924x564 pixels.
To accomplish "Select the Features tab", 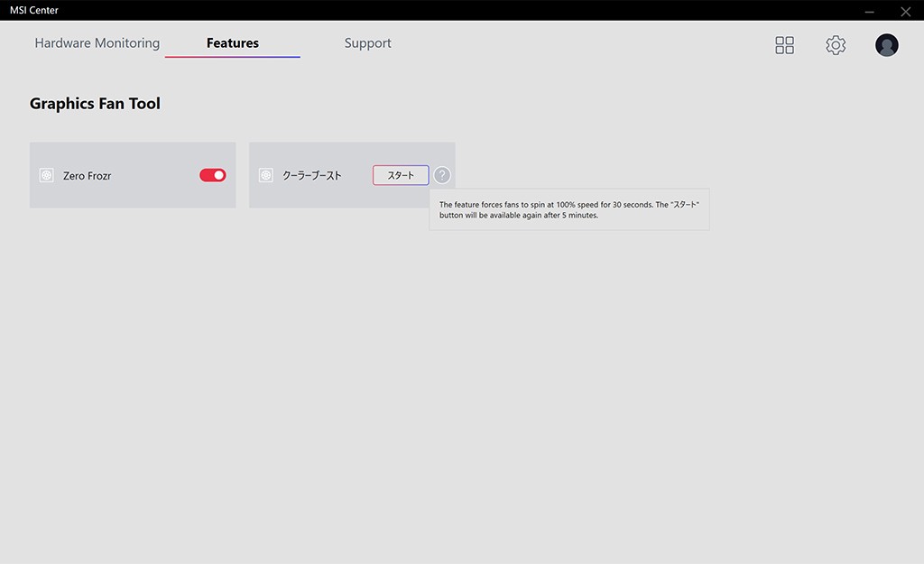I will pyautogui.click(x=233, y=43).
